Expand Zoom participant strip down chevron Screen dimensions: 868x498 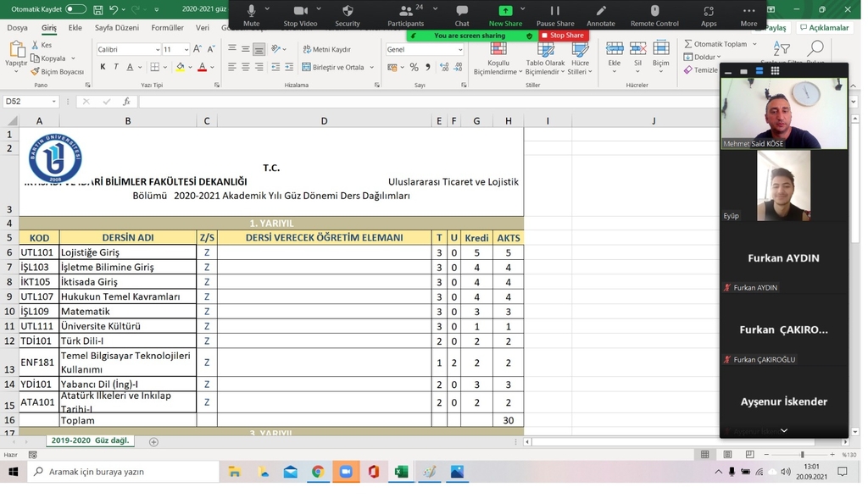(784, 430)
